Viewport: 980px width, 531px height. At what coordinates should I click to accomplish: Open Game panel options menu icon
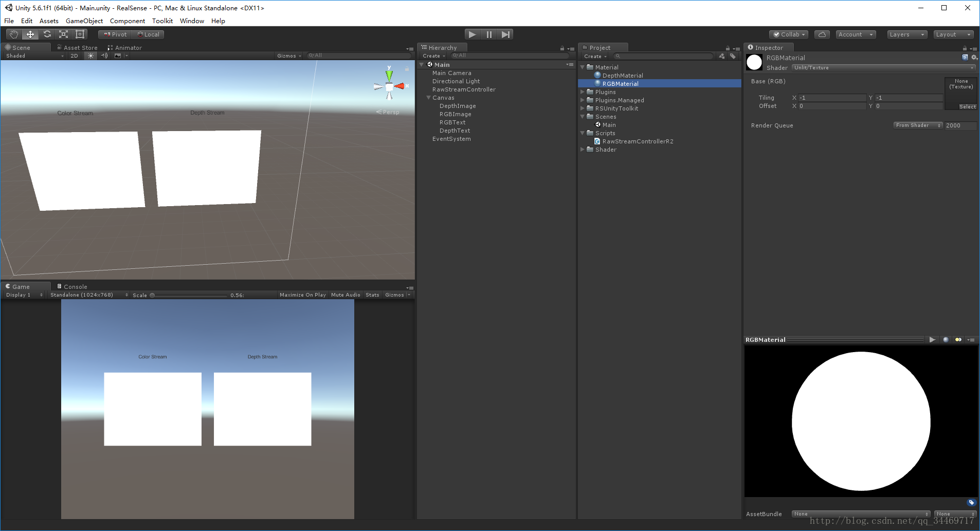[x=410, y=288]
